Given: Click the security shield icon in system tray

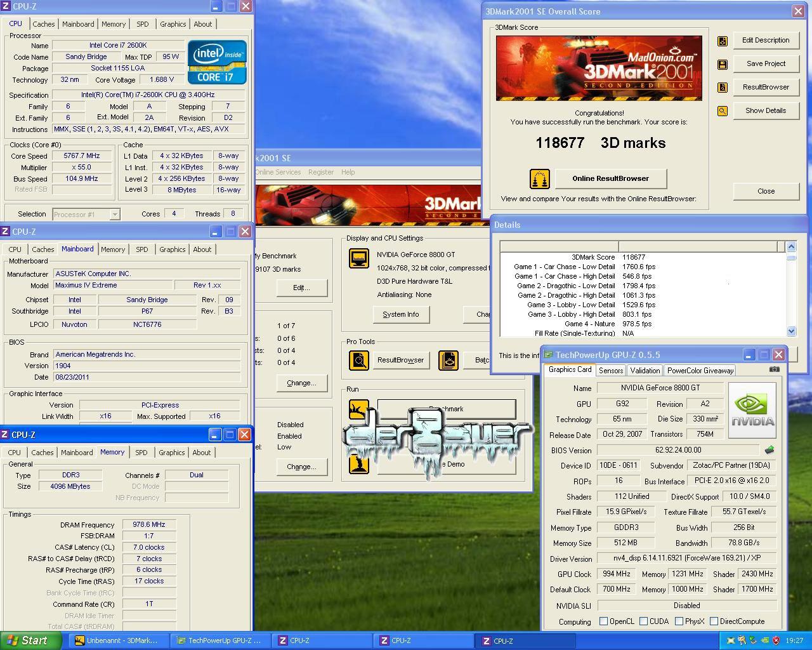Looking at the screenshot, I should 775,640.
